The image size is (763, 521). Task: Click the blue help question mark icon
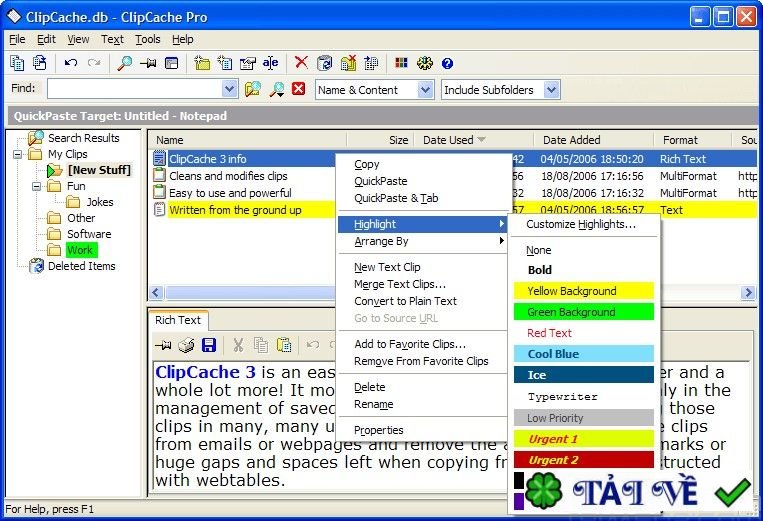point(447,63)
